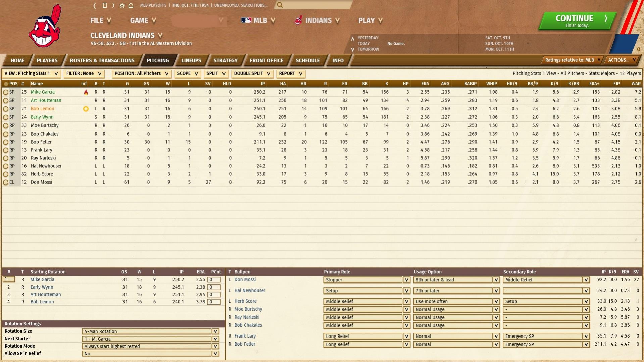Open Rotation Size 4-Man Rotation dropdown
Viewport: 644px width, 362px height.
click(x=150, y=331)
